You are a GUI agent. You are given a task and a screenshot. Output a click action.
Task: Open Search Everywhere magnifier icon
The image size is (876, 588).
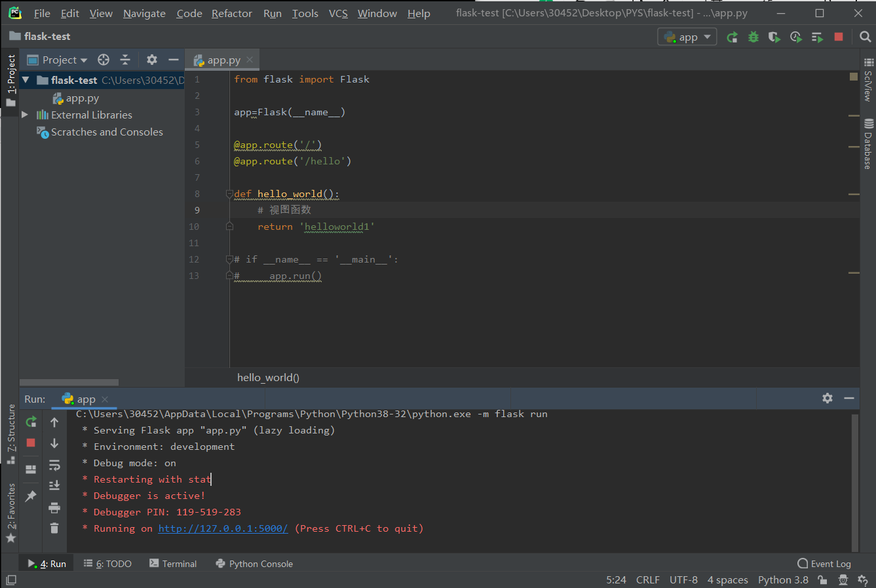click(x=865, y=37)
